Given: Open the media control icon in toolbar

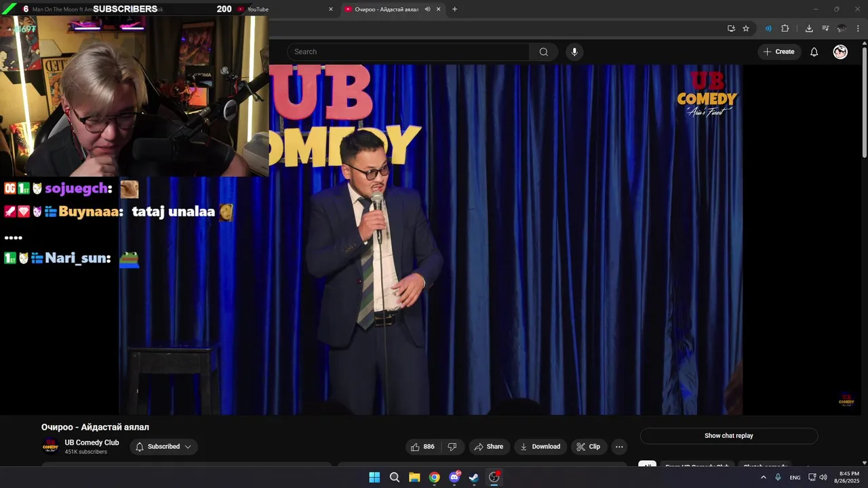Looking at the screenshot, I should coord(825,28).
